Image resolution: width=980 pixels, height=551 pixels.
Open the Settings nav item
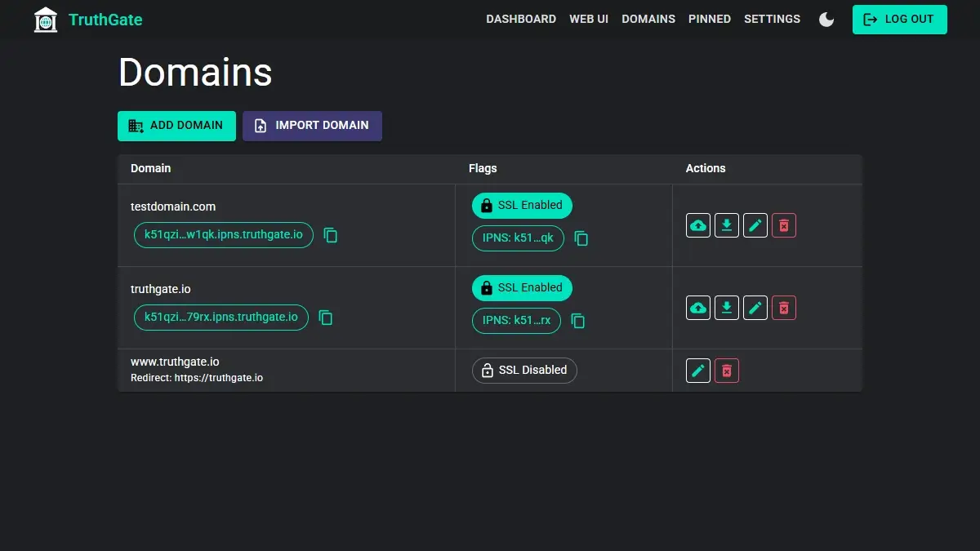(772, 19)
